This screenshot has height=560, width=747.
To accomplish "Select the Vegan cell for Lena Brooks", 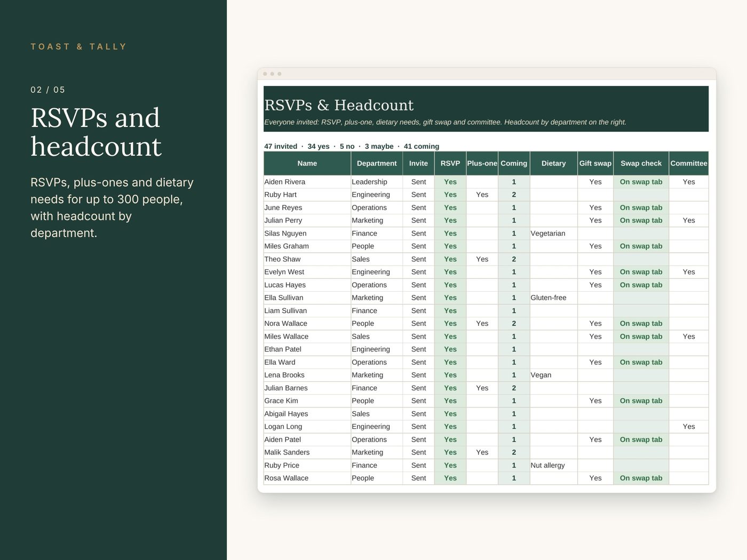I will [x=553, y=375].
